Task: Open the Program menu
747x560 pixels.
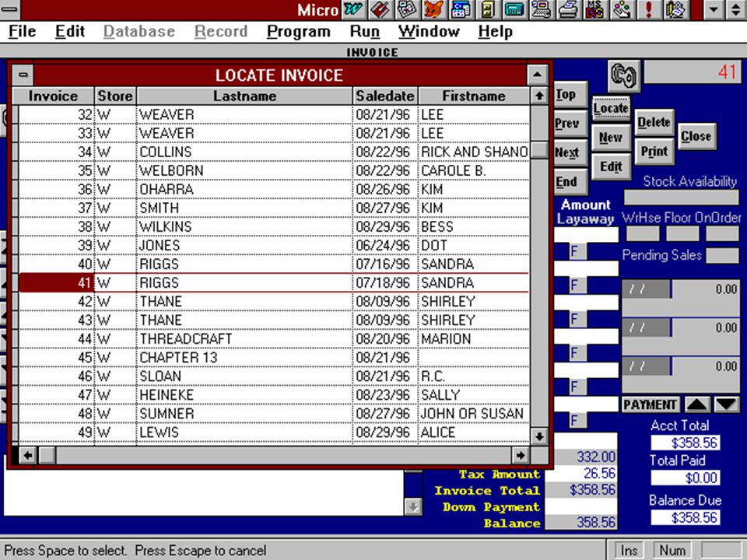Action: (x=298, y=31)
